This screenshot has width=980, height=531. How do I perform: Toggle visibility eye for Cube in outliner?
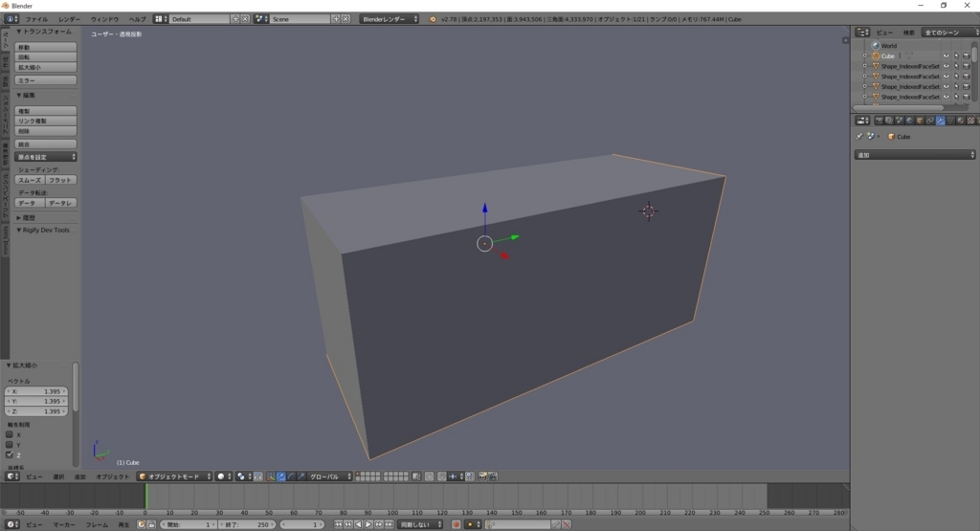click(x=946, y=55)
